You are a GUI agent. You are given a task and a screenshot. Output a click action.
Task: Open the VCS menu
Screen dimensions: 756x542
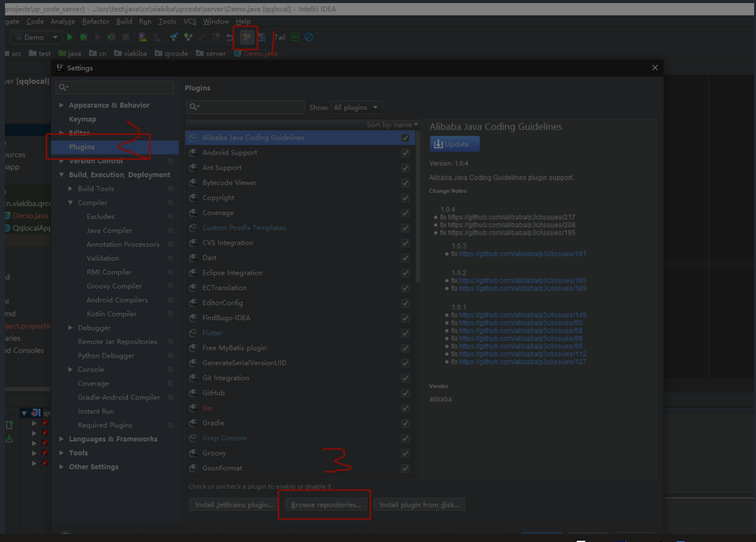[x=190, y=21]
